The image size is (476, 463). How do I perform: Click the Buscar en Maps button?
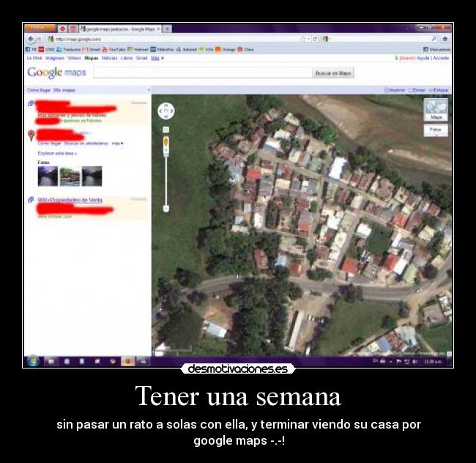(333, 73)
